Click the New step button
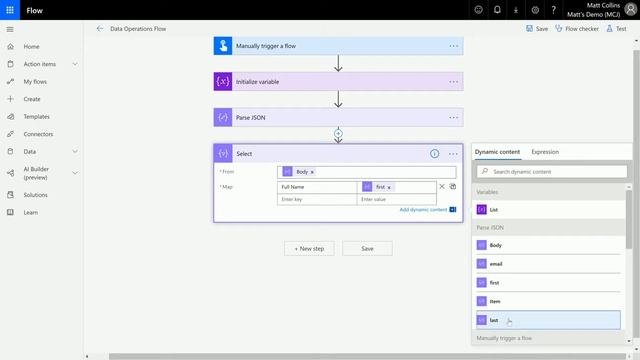640x360 pixels. 309,249
